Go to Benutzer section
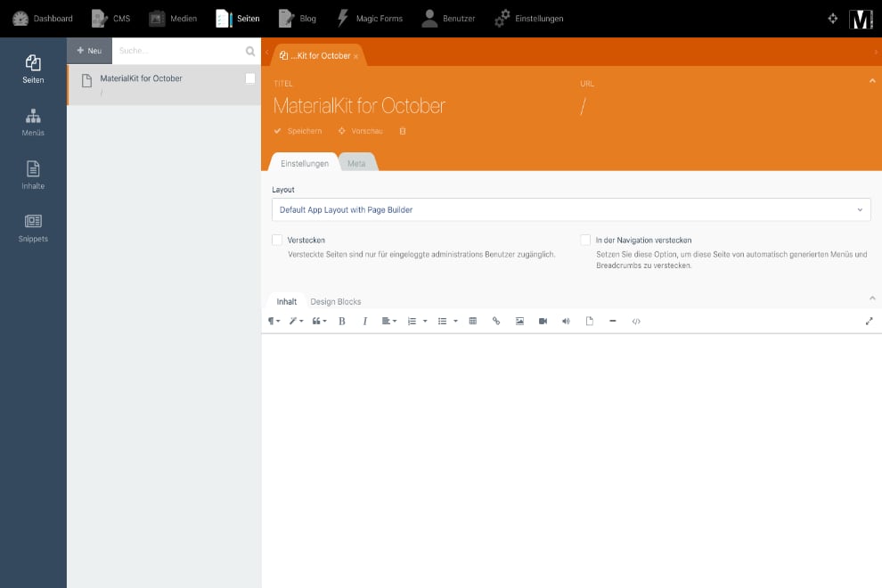This screenshot has height=588, width=882. tap(448, 19)
